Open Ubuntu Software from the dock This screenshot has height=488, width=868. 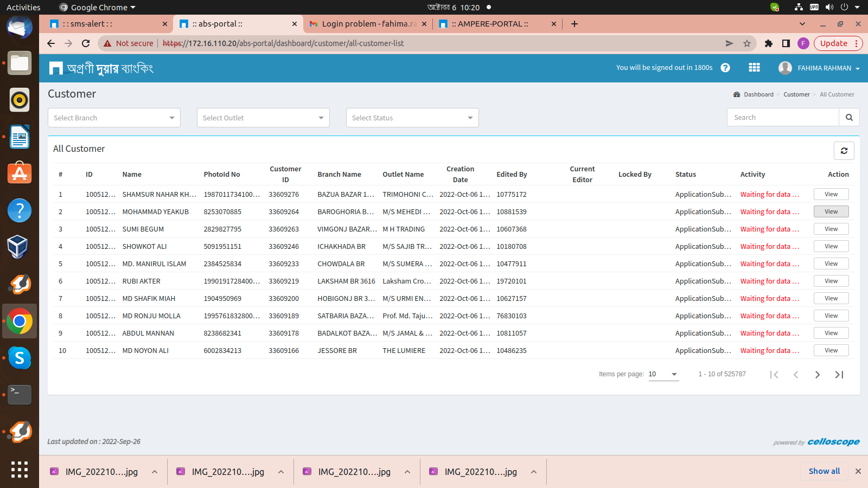point(20,174)
